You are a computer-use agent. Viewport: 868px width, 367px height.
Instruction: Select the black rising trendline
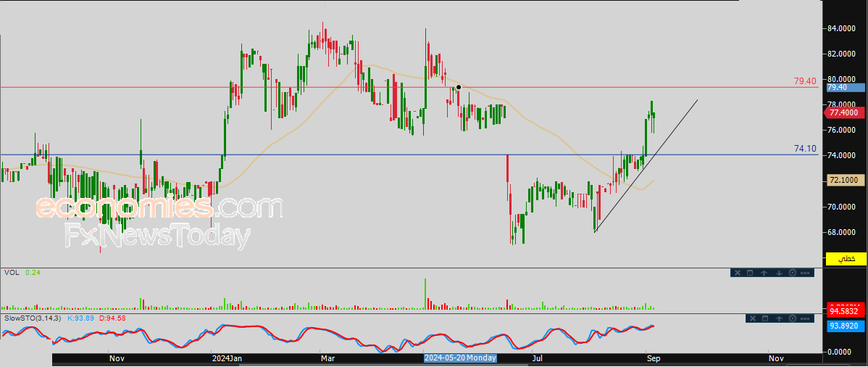(x=646, y=166)
